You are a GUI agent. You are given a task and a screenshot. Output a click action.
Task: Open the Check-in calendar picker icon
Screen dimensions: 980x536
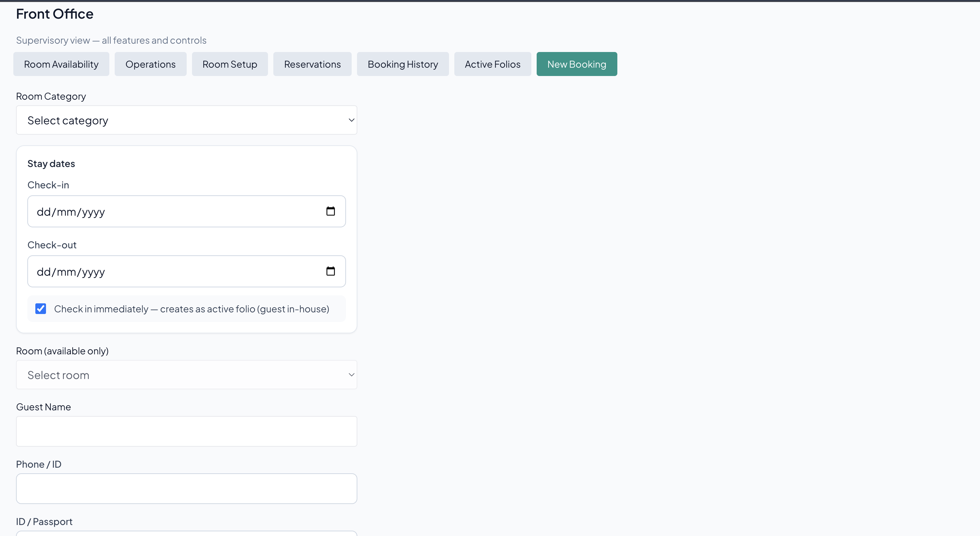(x=330, y=211)
